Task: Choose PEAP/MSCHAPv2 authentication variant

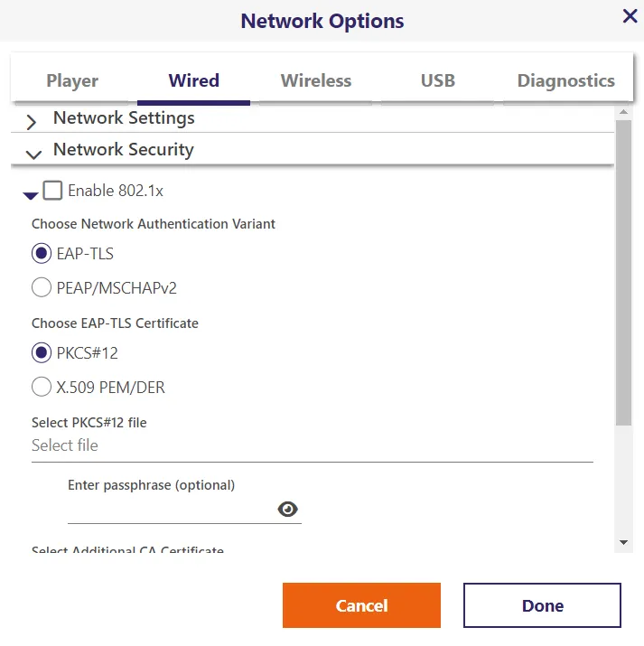Action: 42,287
